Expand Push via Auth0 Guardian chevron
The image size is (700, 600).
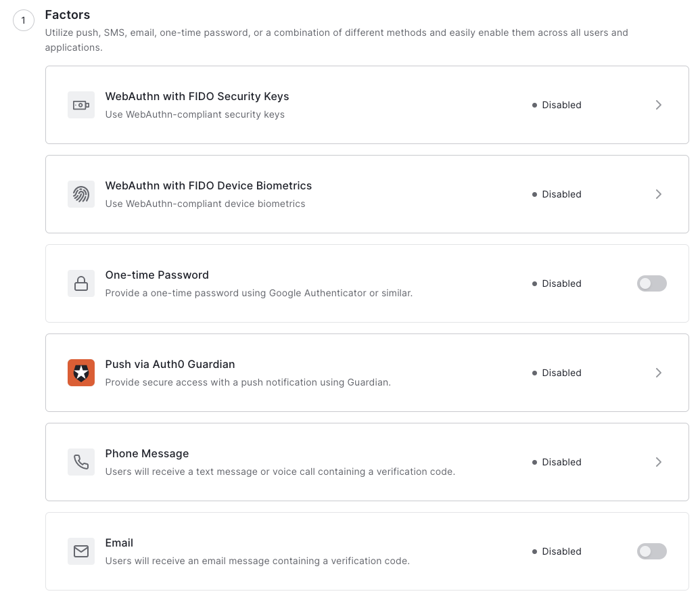pos(658,373)
